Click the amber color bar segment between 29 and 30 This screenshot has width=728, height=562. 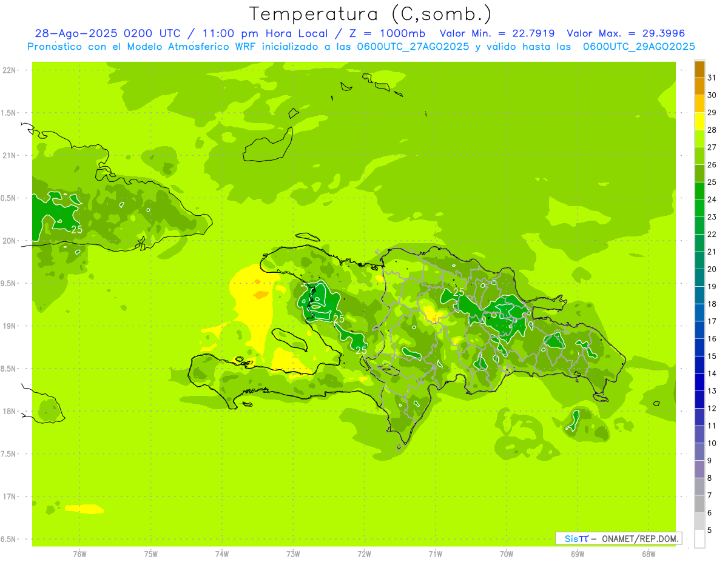coord(699,104)
